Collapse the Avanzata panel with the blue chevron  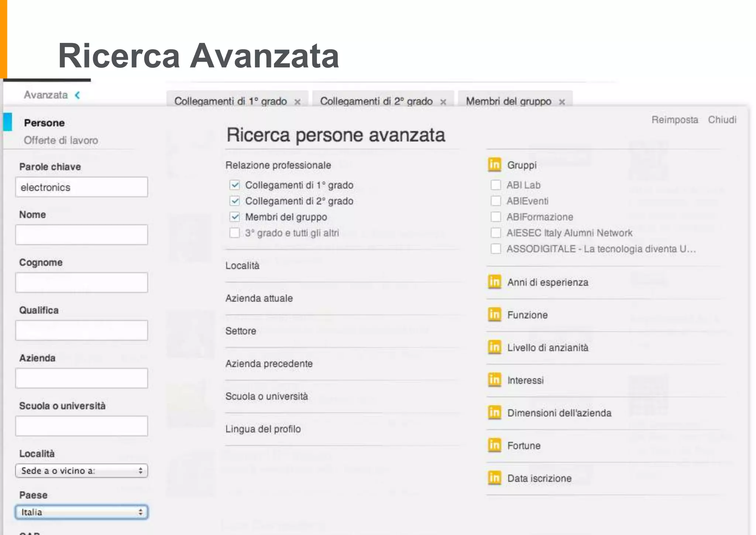(78, 95)
